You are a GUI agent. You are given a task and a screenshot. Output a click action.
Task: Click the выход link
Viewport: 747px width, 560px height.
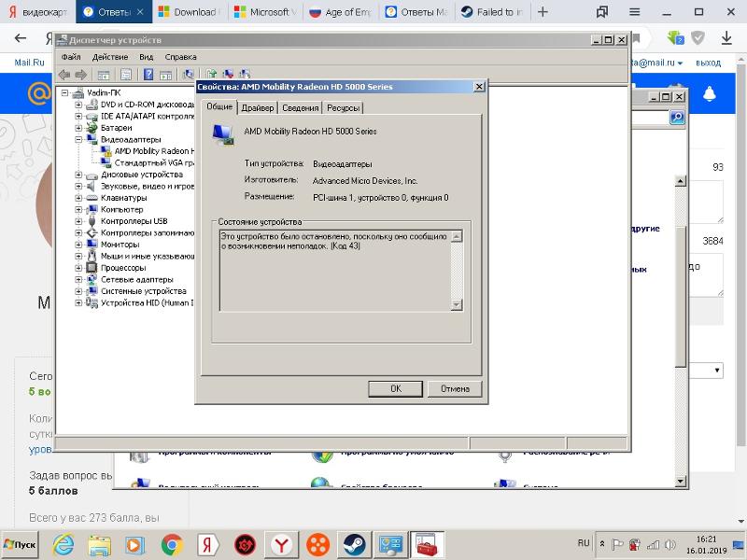(x=708, y=63)
